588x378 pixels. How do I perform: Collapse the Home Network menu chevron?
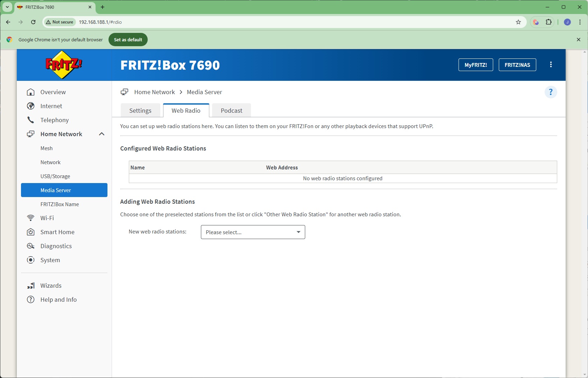tap(102, 134)
